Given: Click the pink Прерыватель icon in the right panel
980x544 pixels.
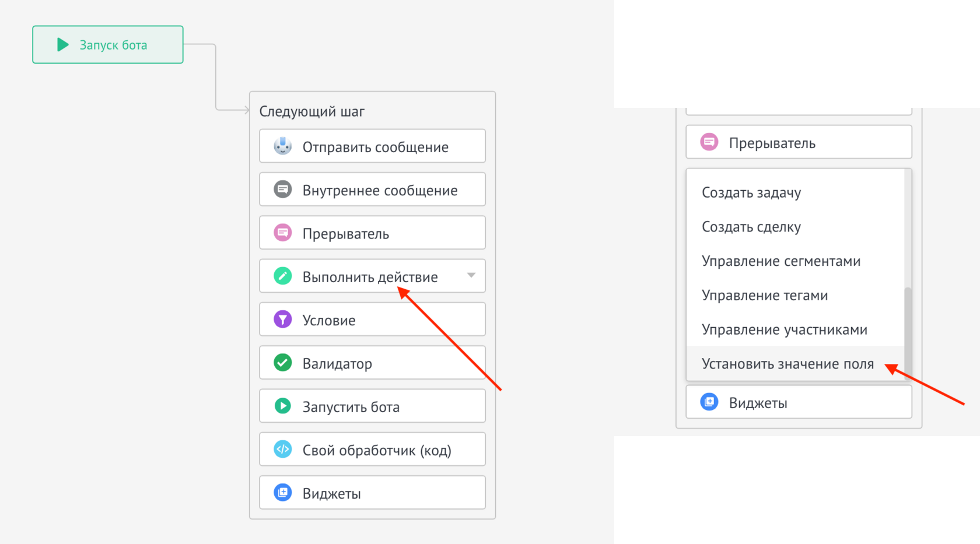Looking at the screenshot, I should point(709,142).
